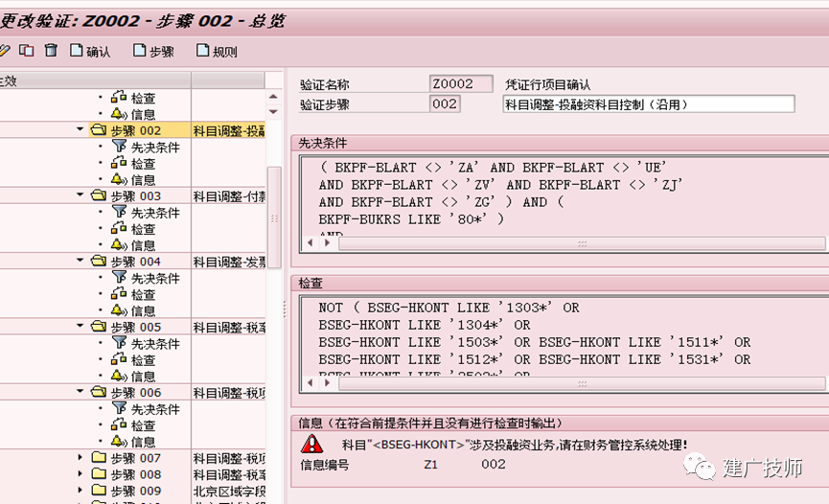
Task: Click scroll-left arrow in 先决条件 editor
Action: tap(311, 242)
